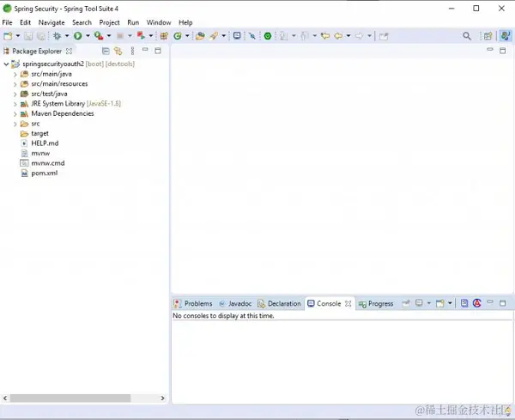Open the Back history dropdown arrow
The width and height of the screenshot is (515, 420).
click(348, 36)
